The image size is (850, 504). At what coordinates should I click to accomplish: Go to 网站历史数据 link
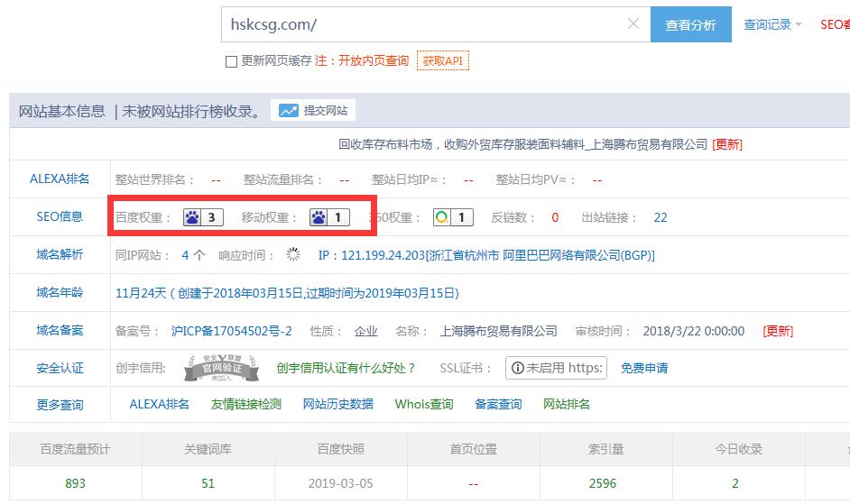click(x=338, y=404)
